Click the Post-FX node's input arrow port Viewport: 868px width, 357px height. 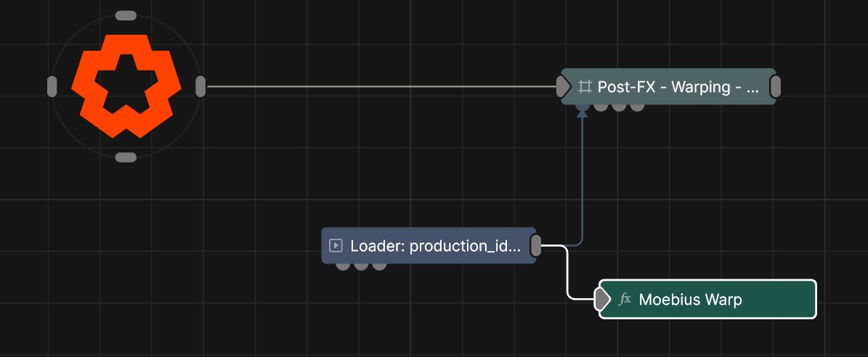tap(564, 87)
